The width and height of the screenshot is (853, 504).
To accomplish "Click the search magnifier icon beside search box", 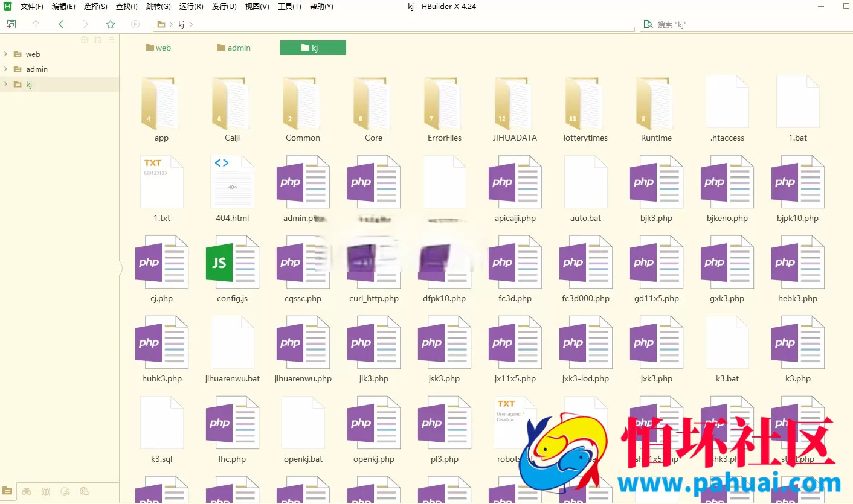I will tap(648, 24).
